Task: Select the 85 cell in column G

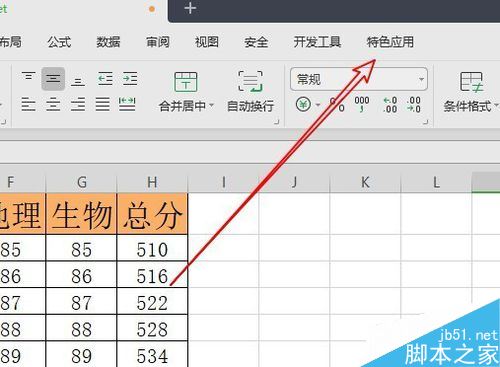Action: click(x=82, y=248)
